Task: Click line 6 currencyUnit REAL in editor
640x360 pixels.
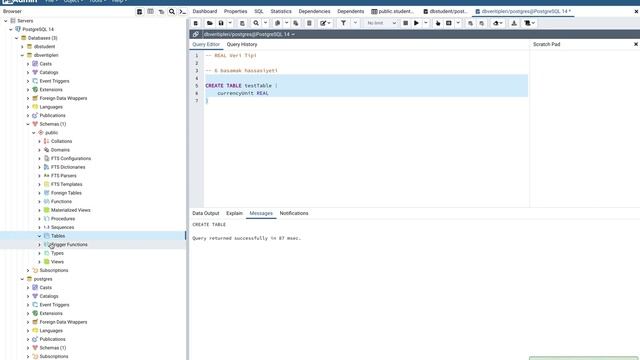Action: point(243,93)
